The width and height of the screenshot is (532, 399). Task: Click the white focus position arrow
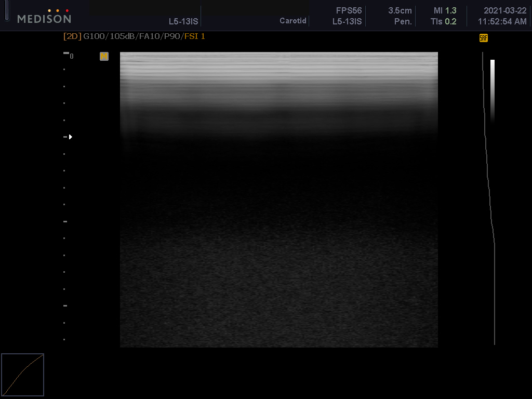point(70,137)
